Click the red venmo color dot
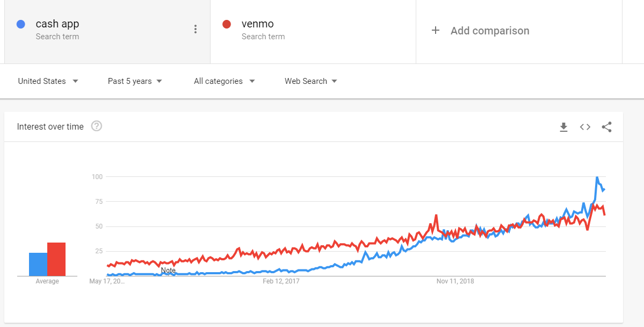Viewport: 644px width, 327px height. pyautogui.click(x=227, y=24)
